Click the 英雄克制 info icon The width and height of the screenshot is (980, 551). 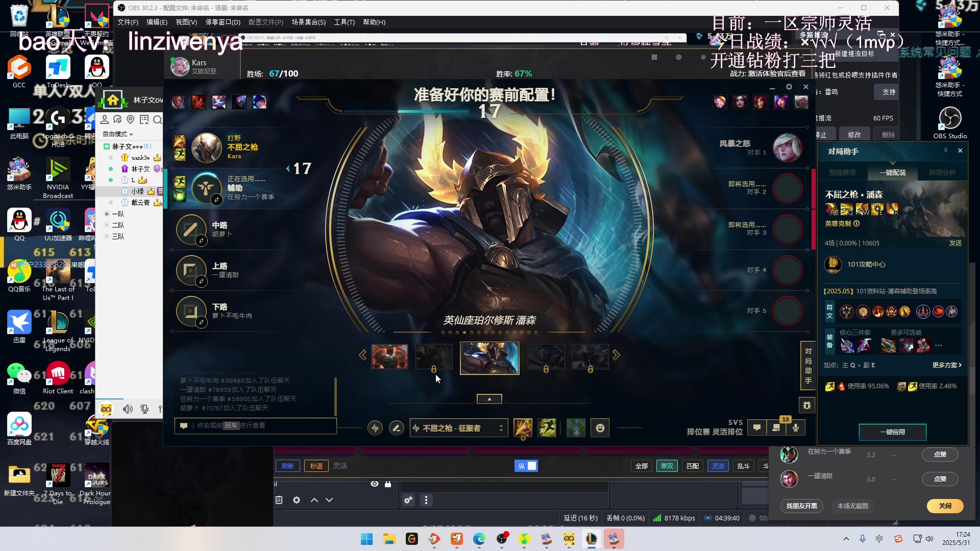pos(856,223)
